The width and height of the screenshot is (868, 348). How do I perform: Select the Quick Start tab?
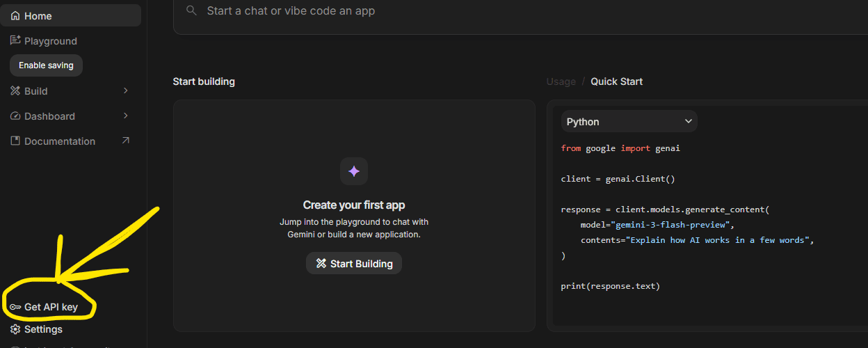pos(616,81)
